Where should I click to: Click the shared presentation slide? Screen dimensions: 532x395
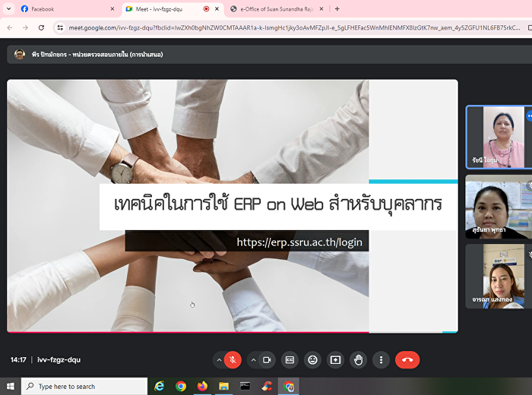coord(233,206)
